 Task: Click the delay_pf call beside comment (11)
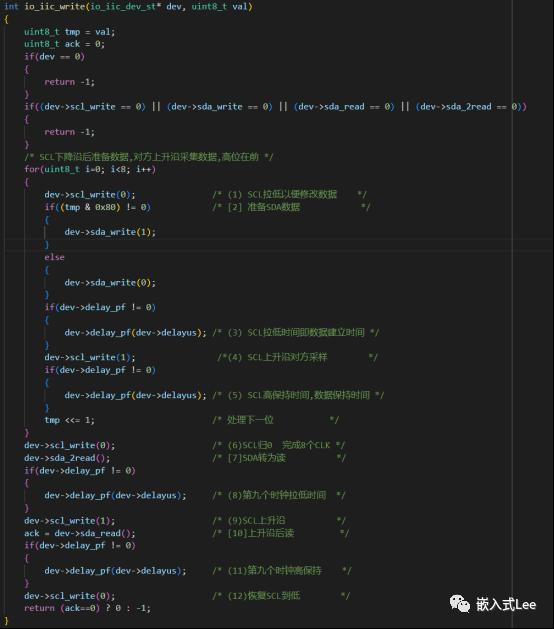[115, 570]
